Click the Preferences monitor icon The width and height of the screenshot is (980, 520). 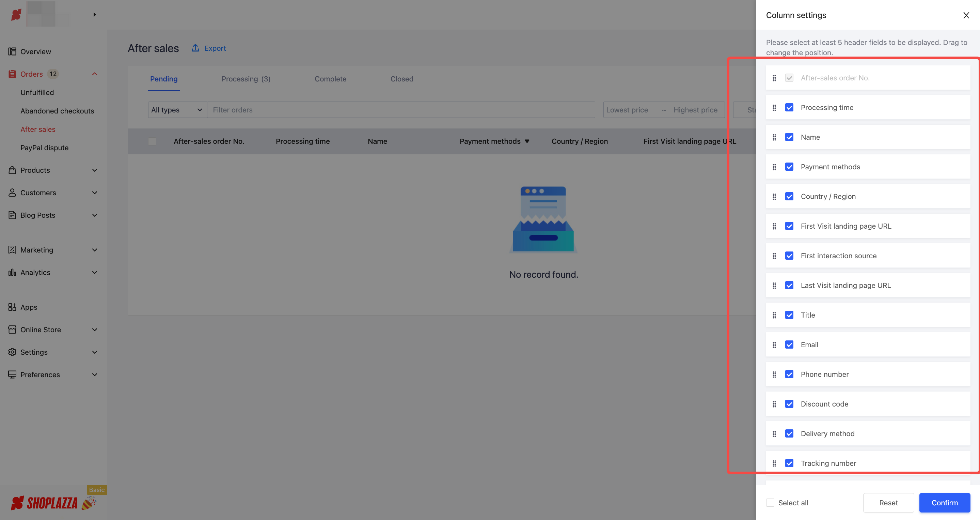coord(12,374)
